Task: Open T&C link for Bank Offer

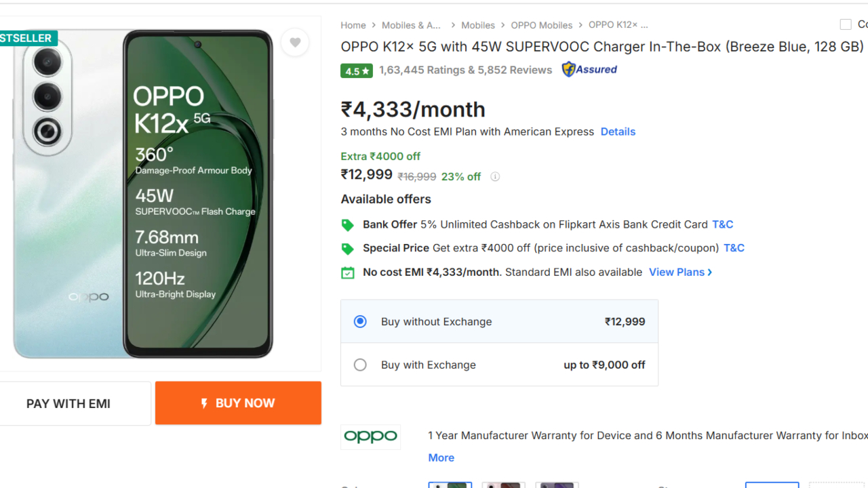Action: click(x=722, y=224)
